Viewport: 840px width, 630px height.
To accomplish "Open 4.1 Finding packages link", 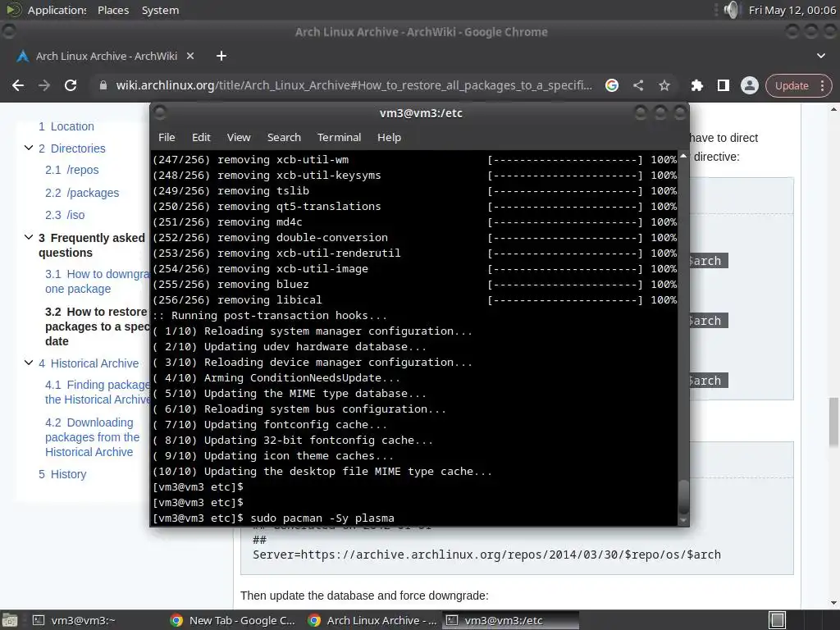I will (x=98, y=392).
